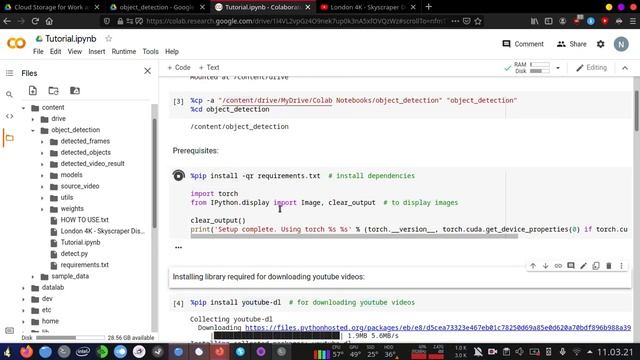Open the Insert menu
The image size is (640, 360).
click(x=97, y=51)
